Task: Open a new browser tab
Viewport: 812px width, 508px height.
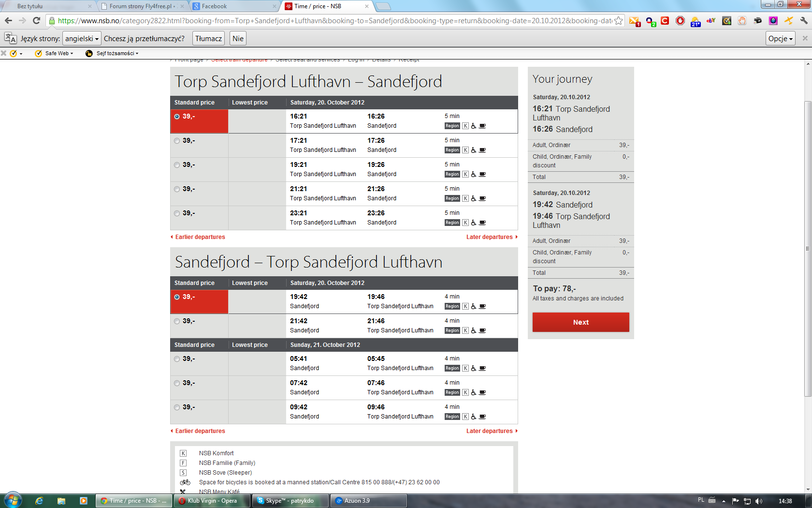Action: pyautogui.click(x=383, y=6)
